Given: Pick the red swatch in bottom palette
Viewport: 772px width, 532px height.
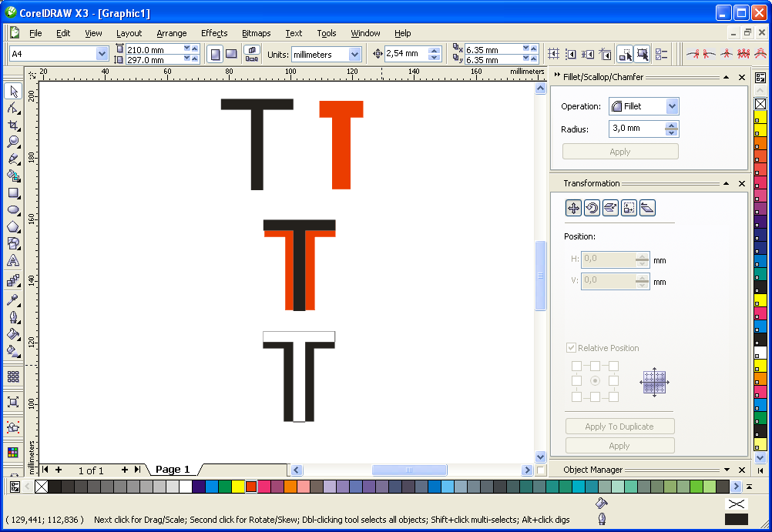Looking at the screenshot, I should pyautogui.click(x=251, y=487).
